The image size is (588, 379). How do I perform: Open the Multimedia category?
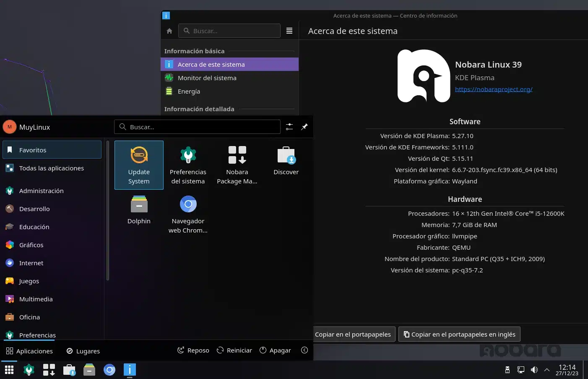pyautogui.click(x=52, y=299)
